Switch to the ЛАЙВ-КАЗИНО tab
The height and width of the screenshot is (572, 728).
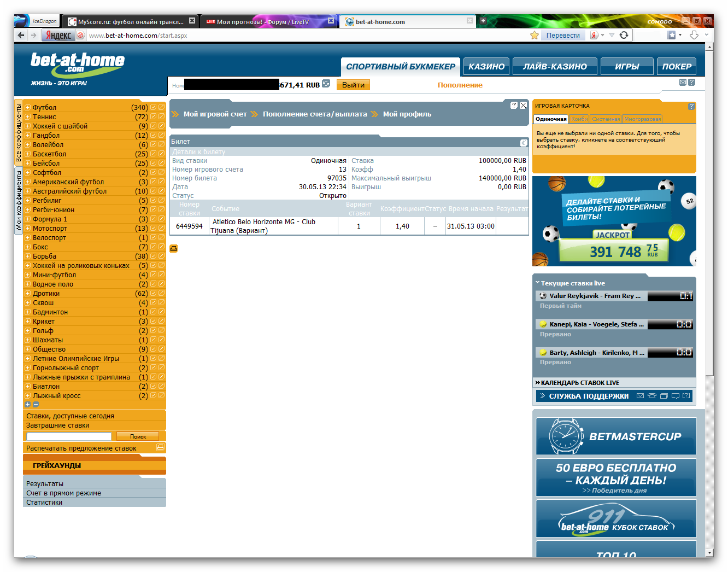click(555, 66)
